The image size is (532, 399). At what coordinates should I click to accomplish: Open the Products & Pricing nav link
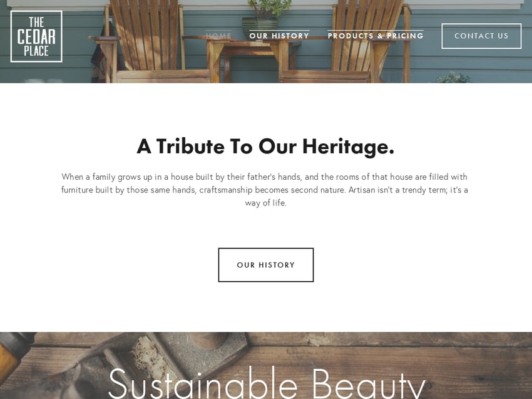376,36
